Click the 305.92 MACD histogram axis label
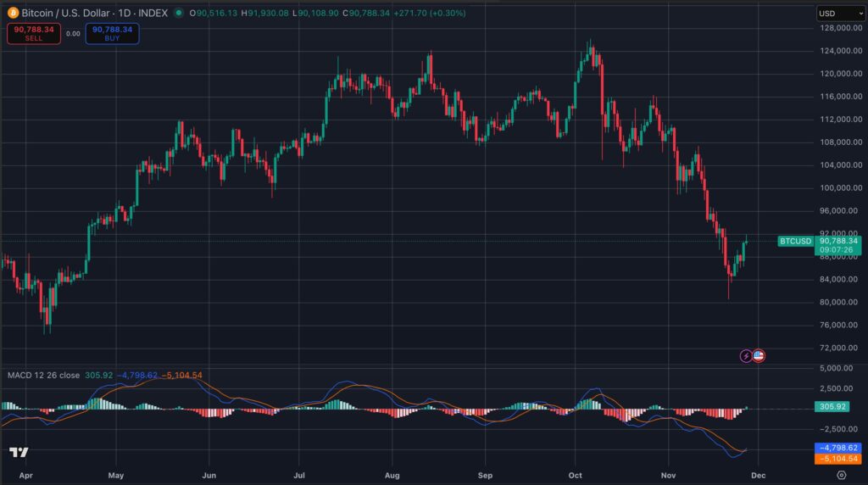This screenshot has height=485, width=868. 832,406
